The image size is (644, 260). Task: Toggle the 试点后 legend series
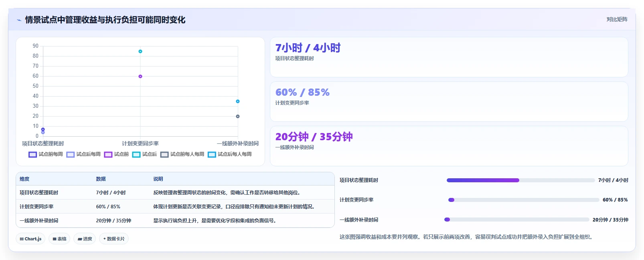144,154
